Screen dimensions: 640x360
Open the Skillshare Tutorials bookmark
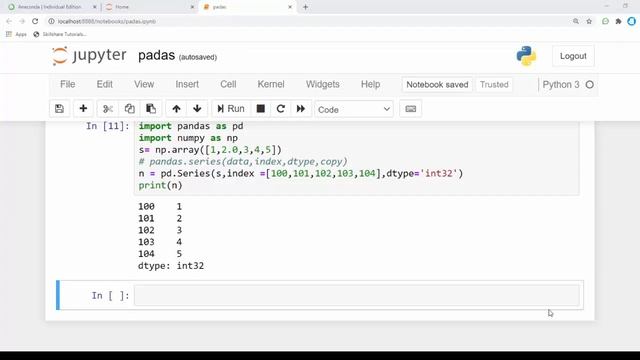pos(60,34)
